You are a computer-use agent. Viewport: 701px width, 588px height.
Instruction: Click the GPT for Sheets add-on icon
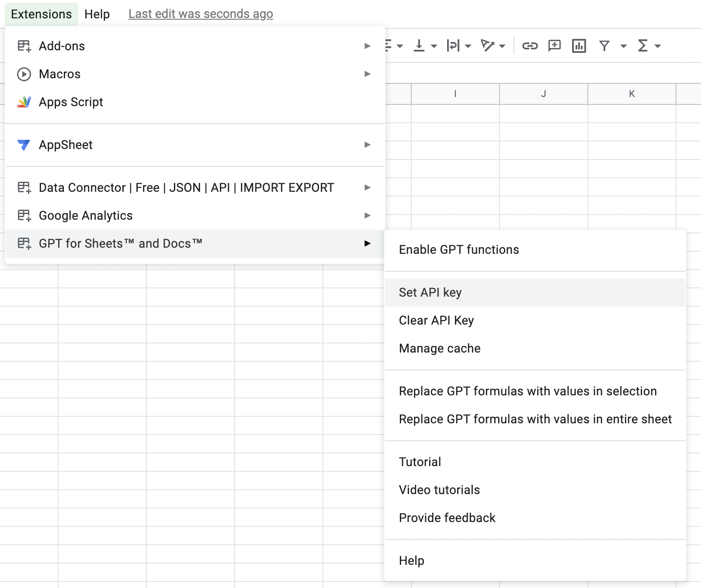24,243
